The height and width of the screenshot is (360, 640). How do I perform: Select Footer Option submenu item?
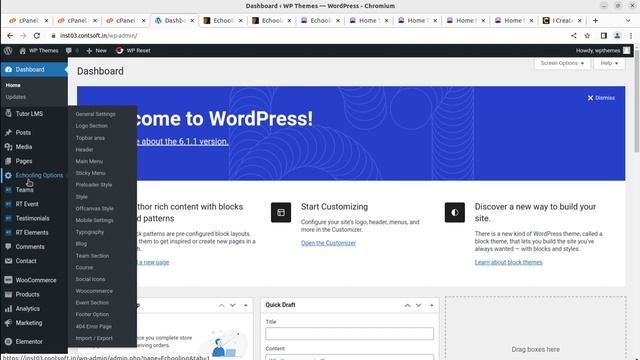(92, 315)
